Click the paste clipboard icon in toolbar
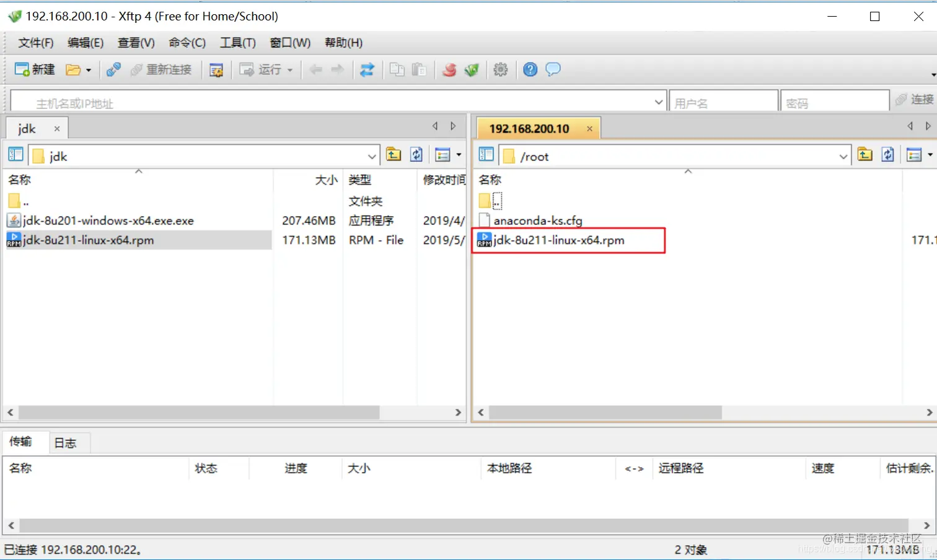Screen dimensions: 937x560 pyautogui.click(x=419, y=69)
